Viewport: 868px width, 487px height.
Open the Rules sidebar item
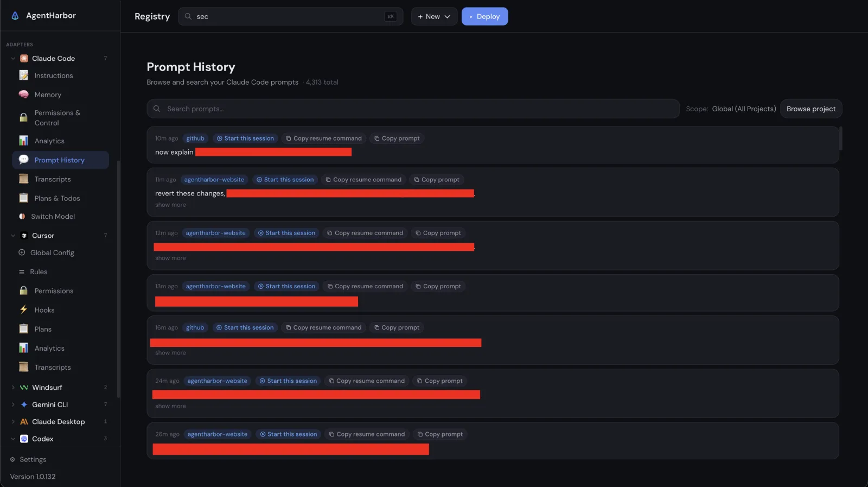60,272
